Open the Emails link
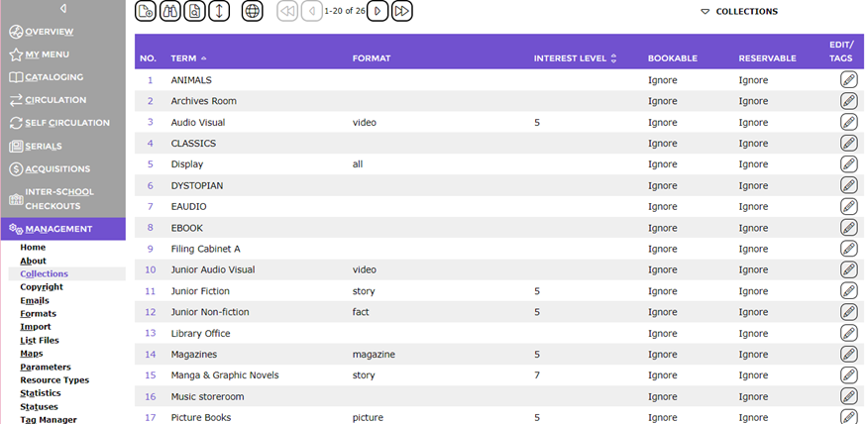 [35, 300]
